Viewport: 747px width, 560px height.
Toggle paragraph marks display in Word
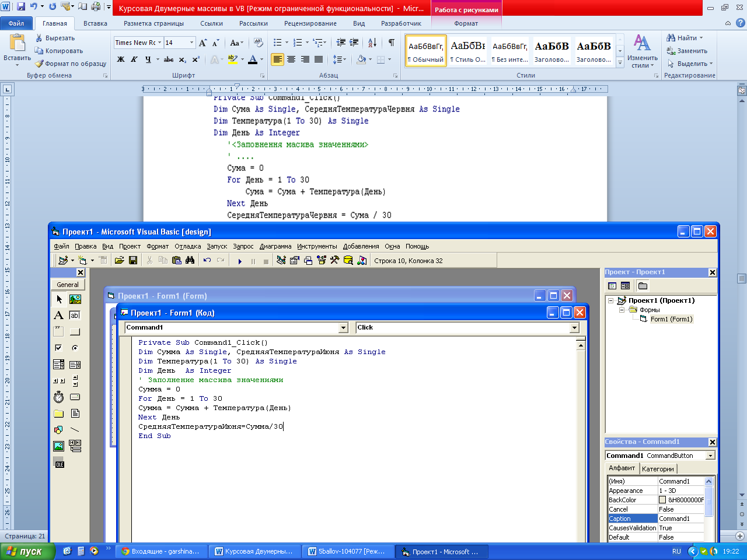click(392, 43)
